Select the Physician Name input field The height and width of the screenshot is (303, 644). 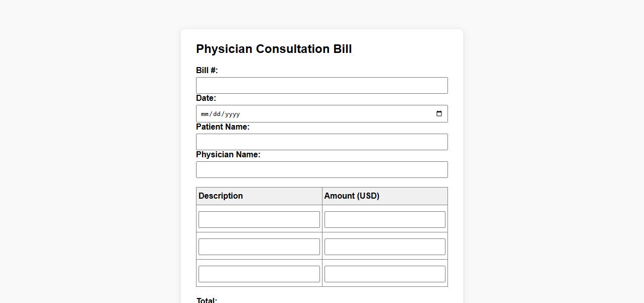(321, 170)
